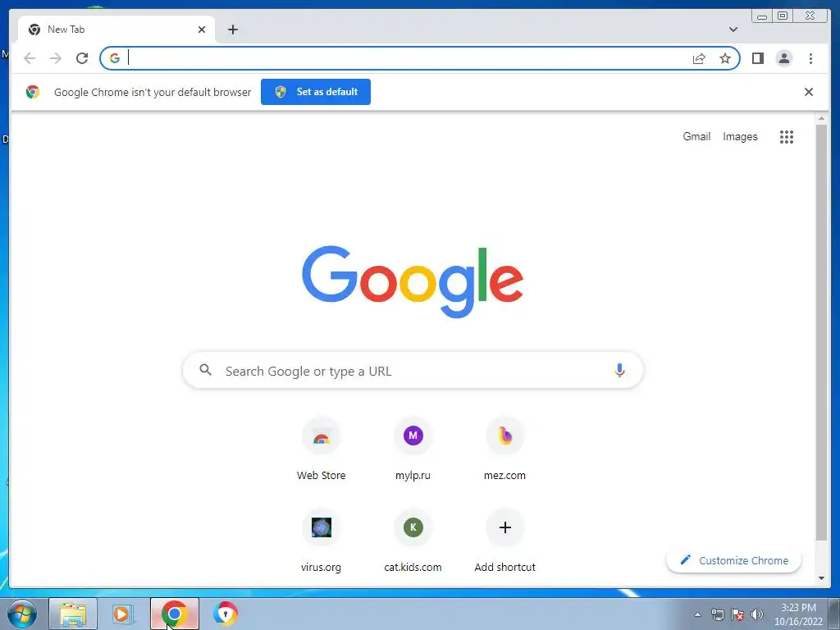Image resolution: width=840 pixels, height=630 pixels.
Task: Click the Customize Chrome button
Action: 733,560
